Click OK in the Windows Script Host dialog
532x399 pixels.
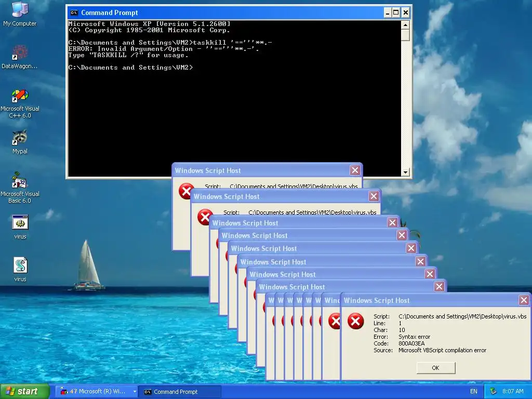(436, 368)
